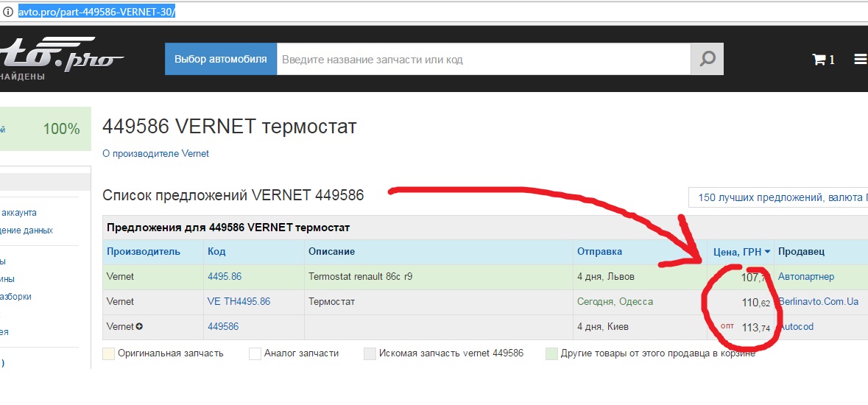Click the plus icon beside Vernet
Viewport: 868px width, 405px height.
(x=139, y=327)
